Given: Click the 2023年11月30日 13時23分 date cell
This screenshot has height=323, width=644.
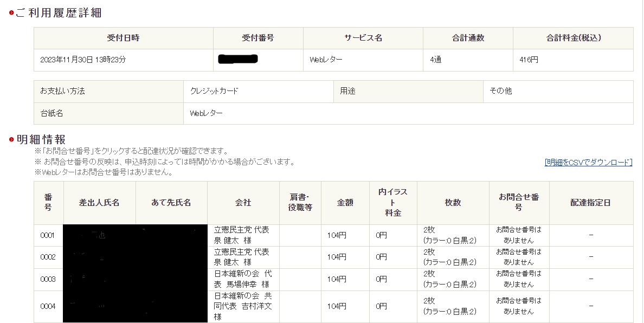Looking at the screenshot, I should tap(83, 60).
